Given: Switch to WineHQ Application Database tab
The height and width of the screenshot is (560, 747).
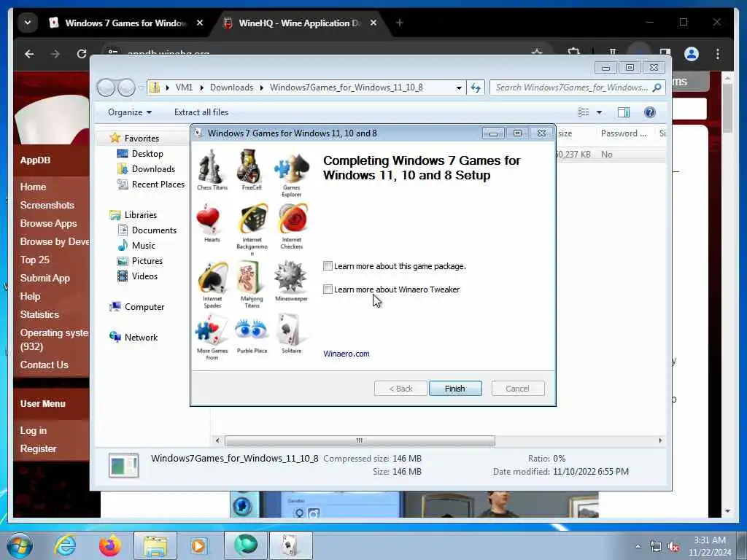Looking at the screenshot, I should [299, 23].
